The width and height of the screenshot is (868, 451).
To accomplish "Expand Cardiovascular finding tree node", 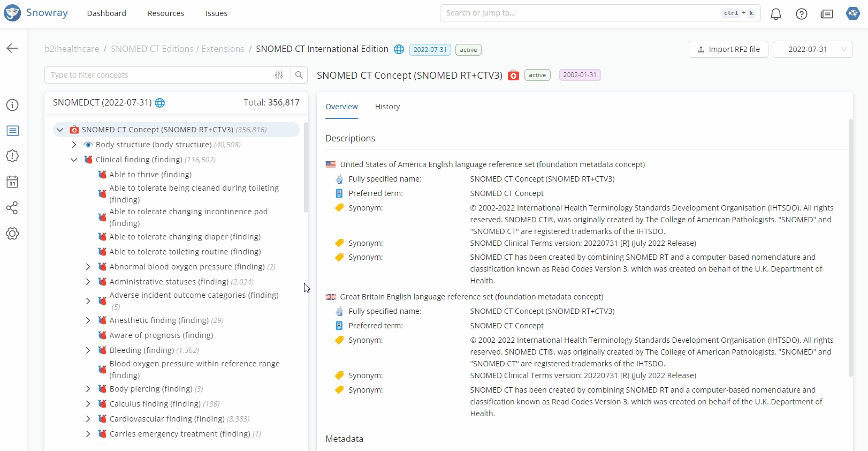I will click(88, 419).
